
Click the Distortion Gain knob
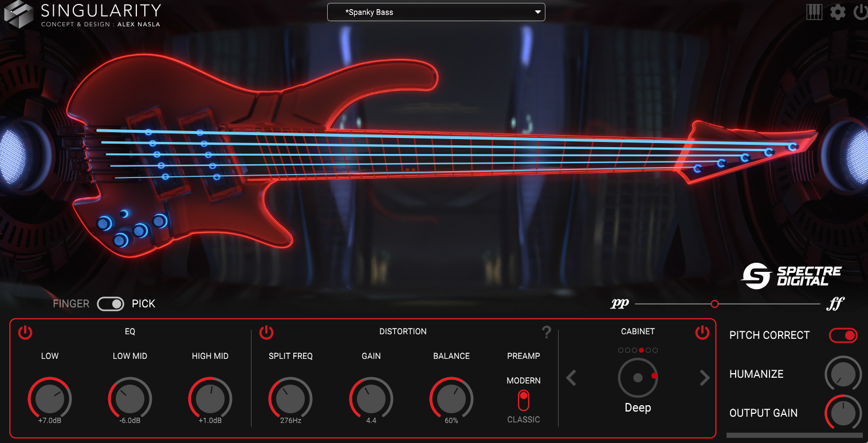[x=371, y=398]
